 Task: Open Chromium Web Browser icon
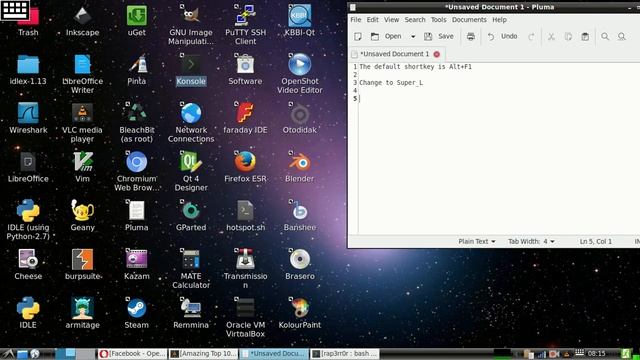(136, 171)
